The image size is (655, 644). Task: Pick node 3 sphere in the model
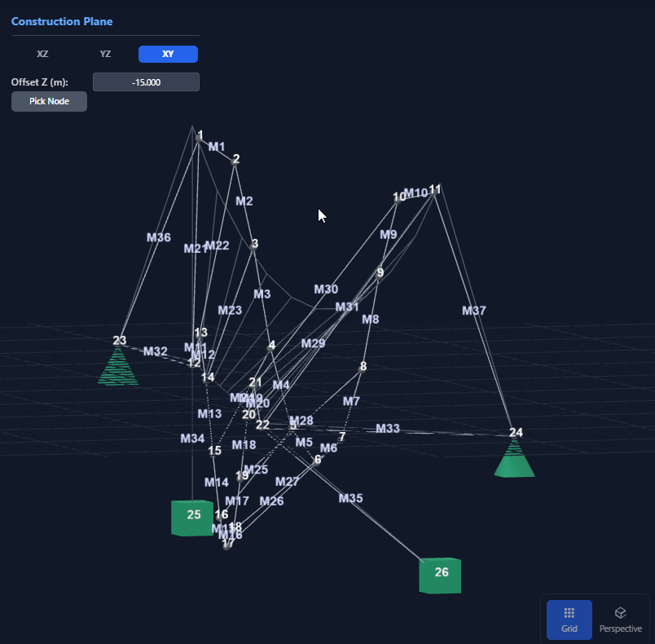coord(253,245)
